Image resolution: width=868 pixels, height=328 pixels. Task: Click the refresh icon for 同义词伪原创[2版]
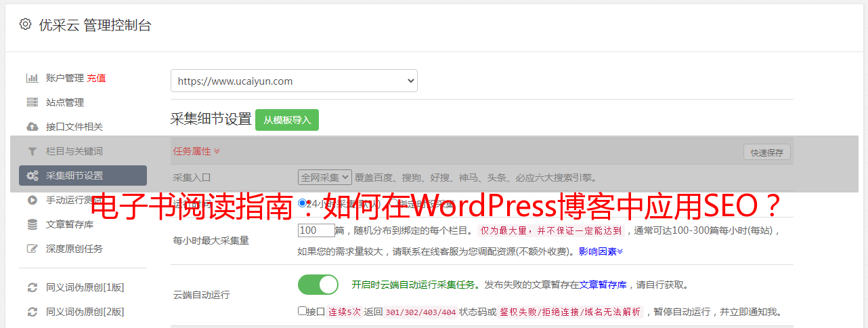(32, 312)
